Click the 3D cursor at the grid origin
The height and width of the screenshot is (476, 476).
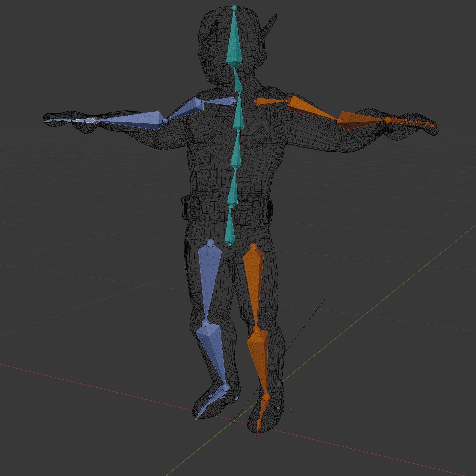coord(234,420)
